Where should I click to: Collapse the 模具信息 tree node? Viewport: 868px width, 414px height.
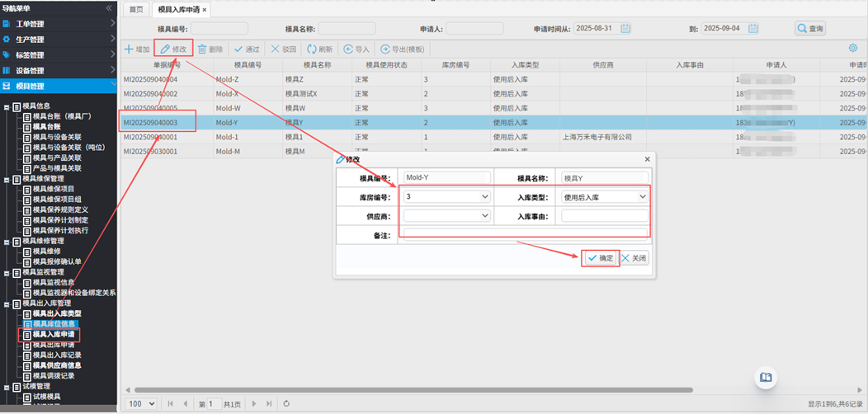[x=7, y=106]
